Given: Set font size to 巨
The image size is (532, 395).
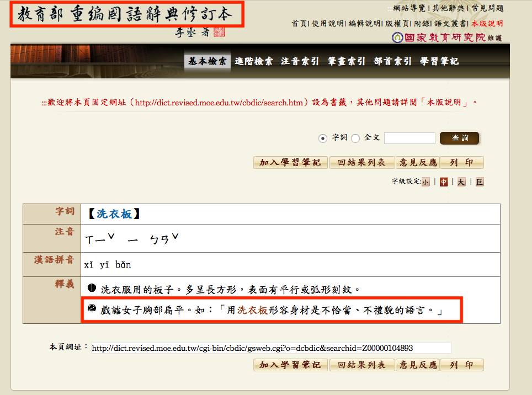Looking at the screenshot, I should (x=480, y=182).
